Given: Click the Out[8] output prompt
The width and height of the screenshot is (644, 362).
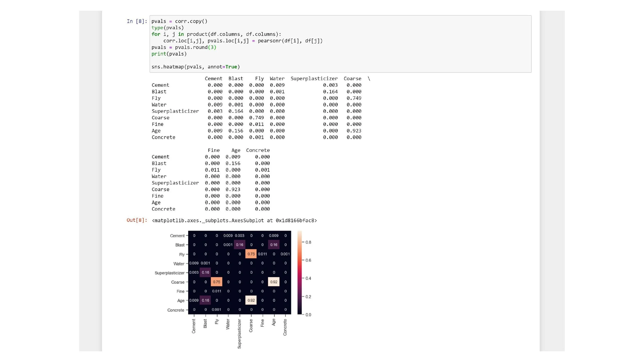Looking at the screenshot, I should click(x=137, y=220).
